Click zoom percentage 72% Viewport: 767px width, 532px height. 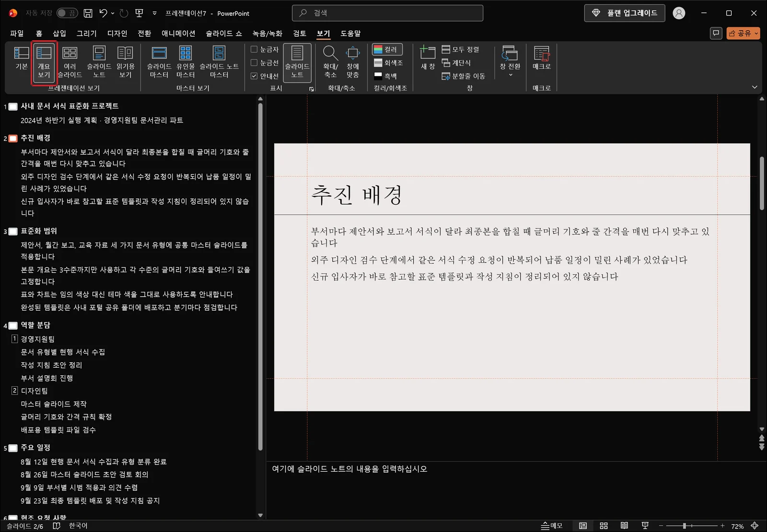click(737, 526)
